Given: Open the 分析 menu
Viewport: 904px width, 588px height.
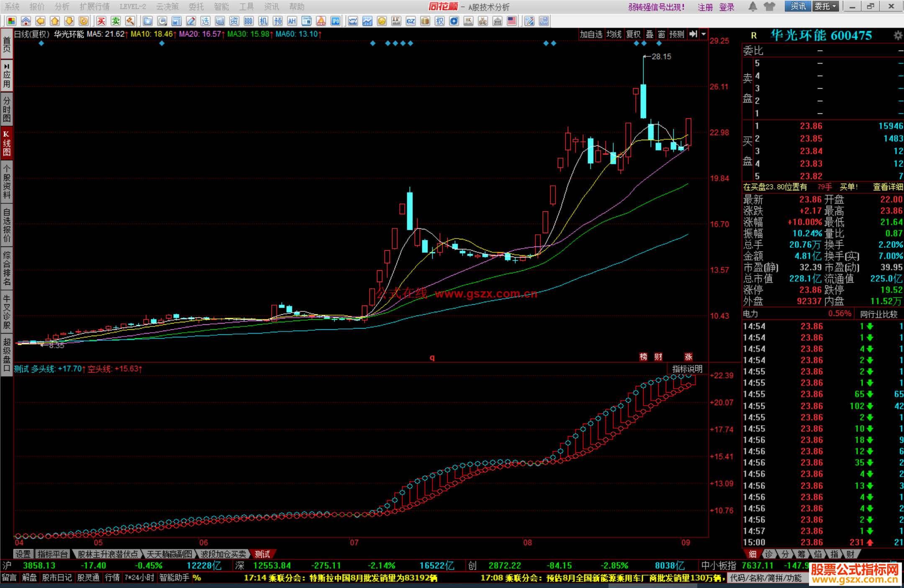Looking at the screenshot, I should [x=62, y=7].
